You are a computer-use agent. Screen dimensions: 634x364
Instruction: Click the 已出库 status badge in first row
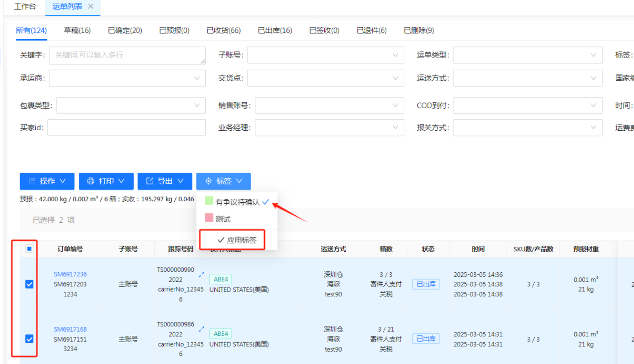425,284
